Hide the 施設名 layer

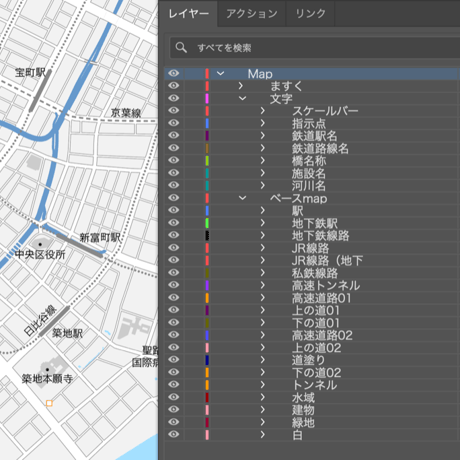click(174, 173)
